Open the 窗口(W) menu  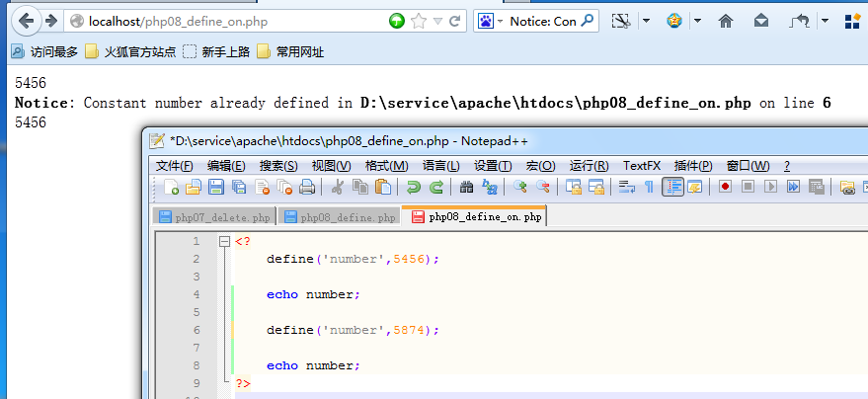pyautogui.click(x=748, y=166)
